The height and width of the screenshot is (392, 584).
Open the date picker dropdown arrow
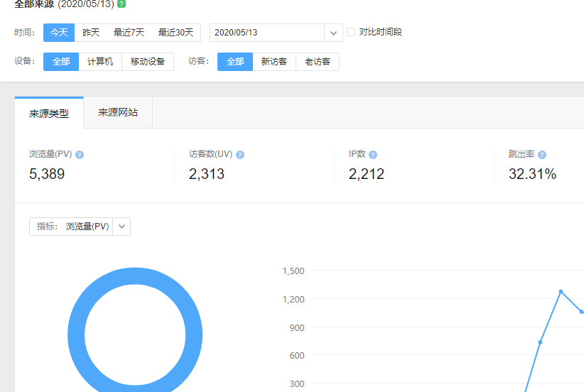point(334,33)
